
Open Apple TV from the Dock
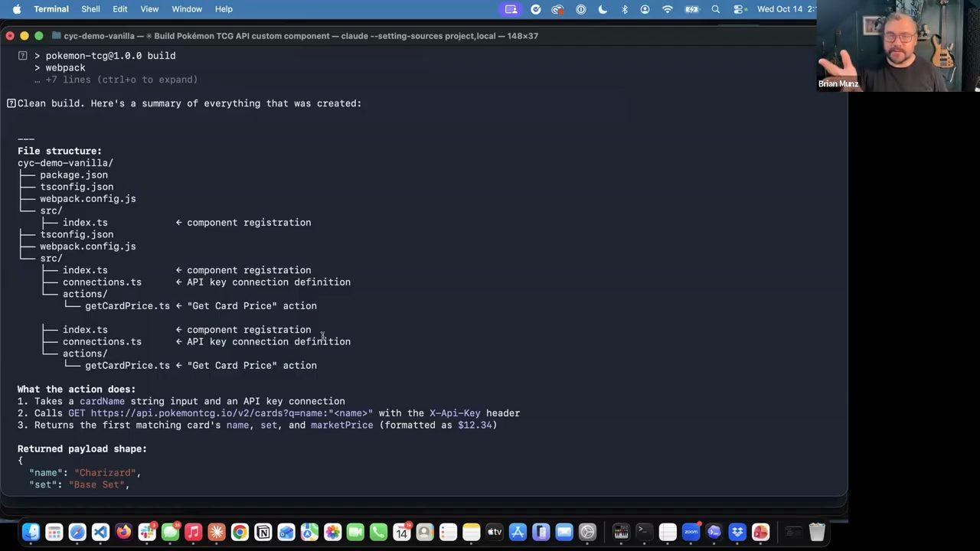pyautogui.click(x=495, y=532)
